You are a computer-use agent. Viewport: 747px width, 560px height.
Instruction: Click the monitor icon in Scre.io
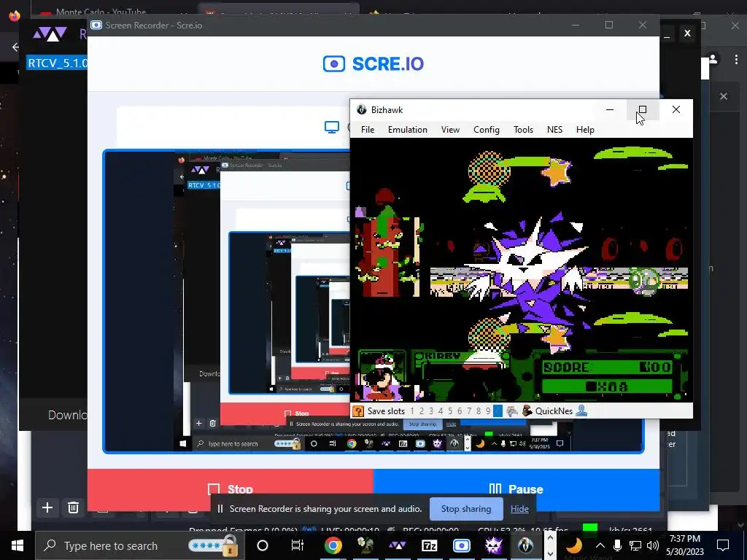point(332,127)
